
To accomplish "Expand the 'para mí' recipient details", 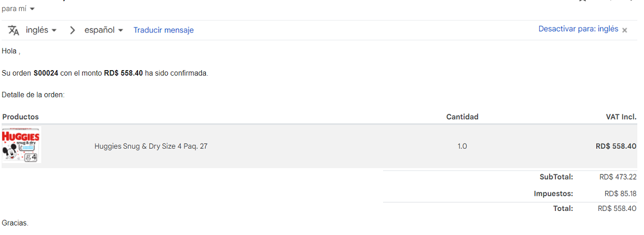I will (x=32, y=9).
